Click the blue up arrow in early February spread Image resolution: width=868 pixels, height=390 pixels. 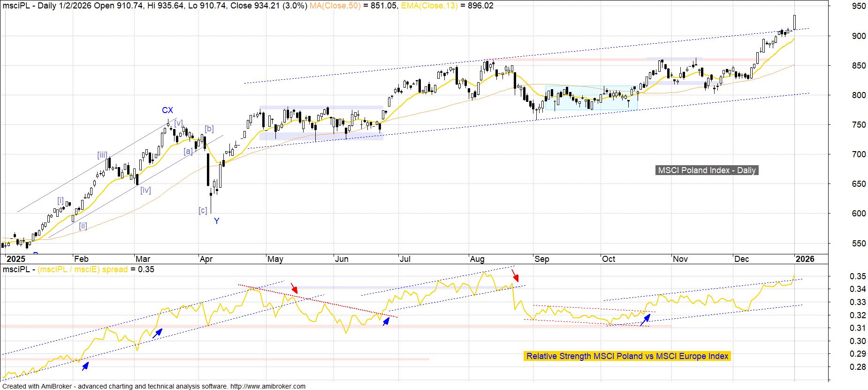(x=85, y=366)
